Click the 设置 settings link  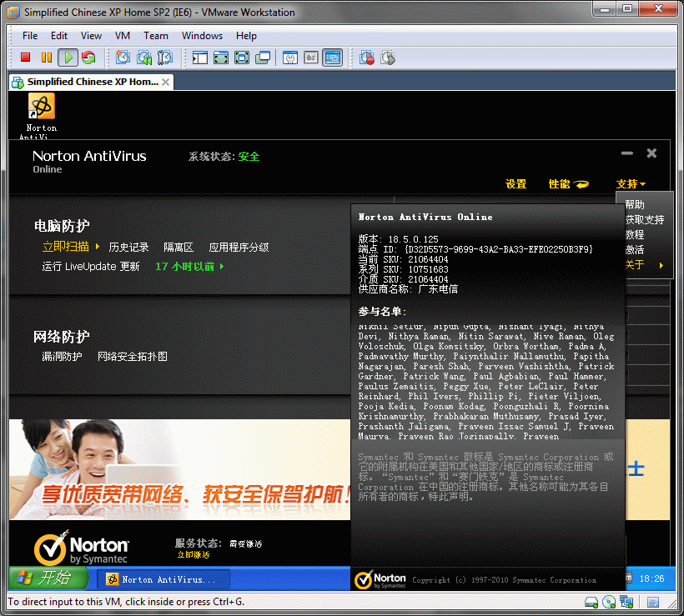click(x=516, y=184)
